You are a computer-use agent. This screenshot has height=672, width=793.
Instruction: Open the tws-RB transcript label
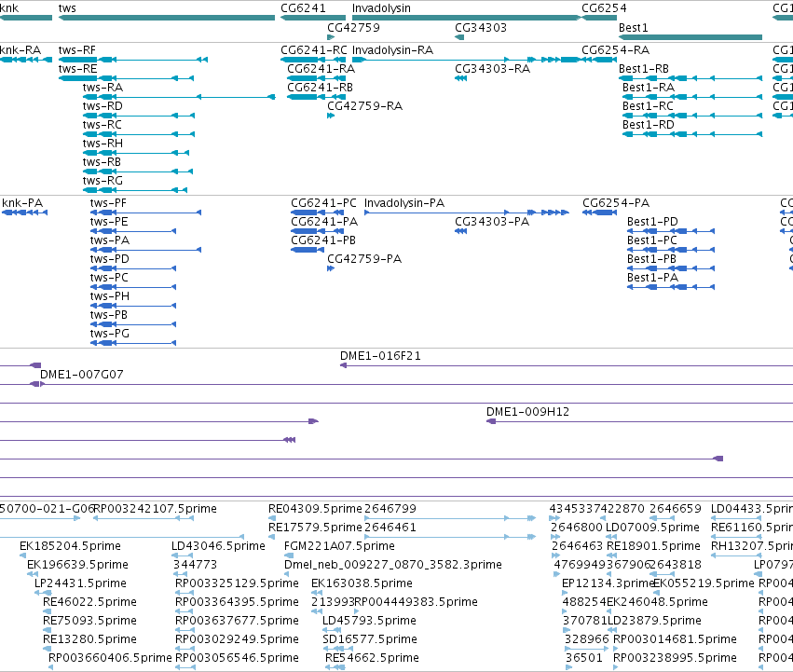click(102, 162)
